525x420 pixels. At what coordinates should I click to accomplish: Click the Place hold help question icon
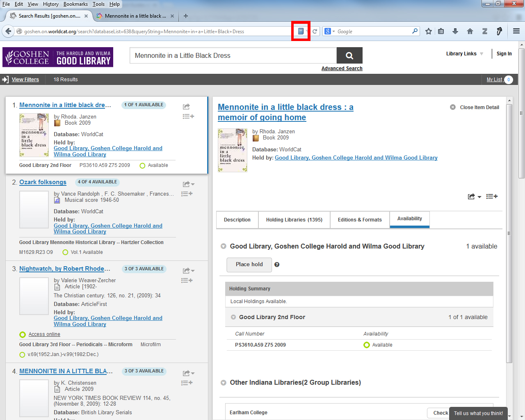(277, 265)
